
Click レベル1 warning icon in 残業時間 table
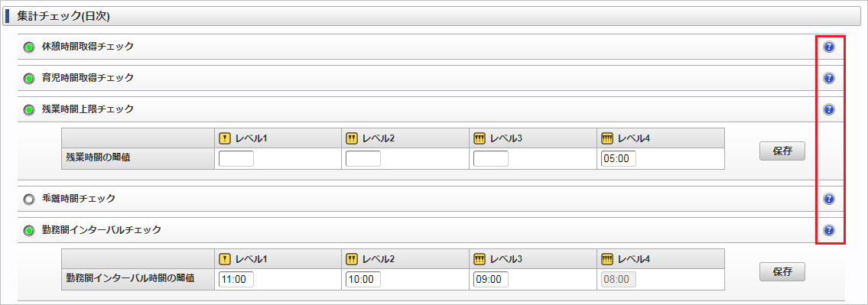(225, 138)
